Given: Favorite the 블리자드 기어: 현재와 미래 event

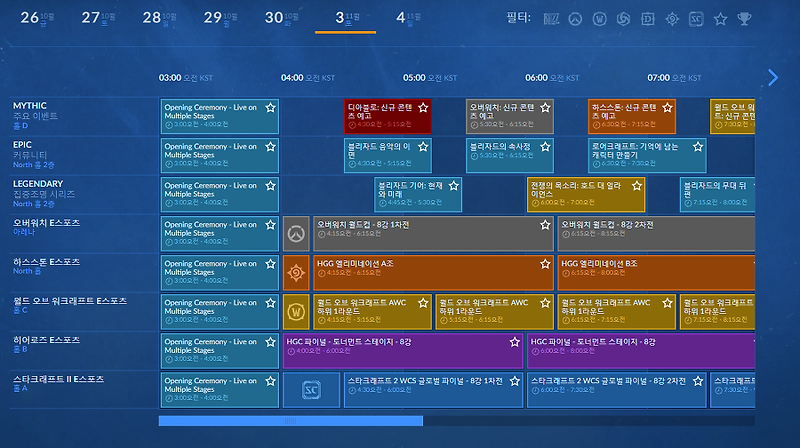Looking at the screenshot, I should (x=454, y=186).
